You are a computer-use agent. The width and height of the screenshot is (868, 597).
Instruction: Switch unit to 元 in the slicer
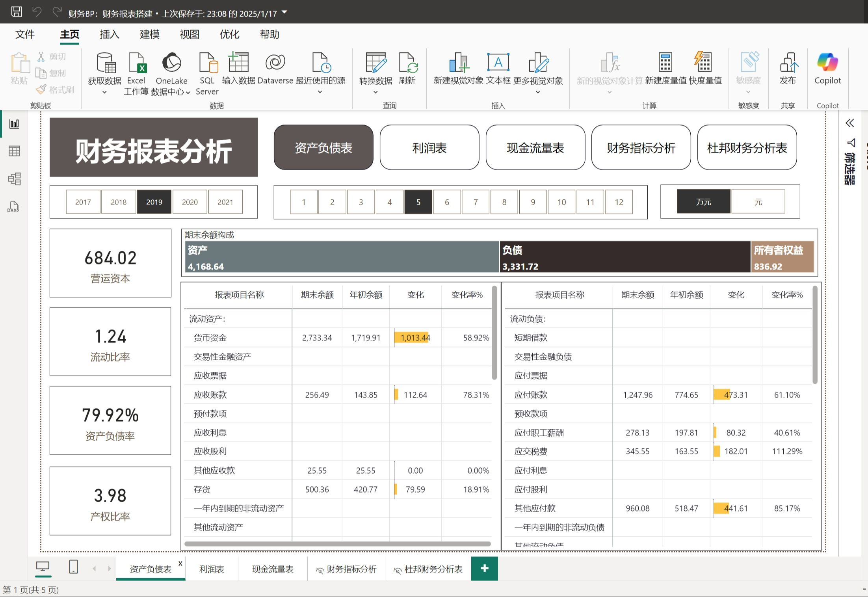click(x=758, y=201)
